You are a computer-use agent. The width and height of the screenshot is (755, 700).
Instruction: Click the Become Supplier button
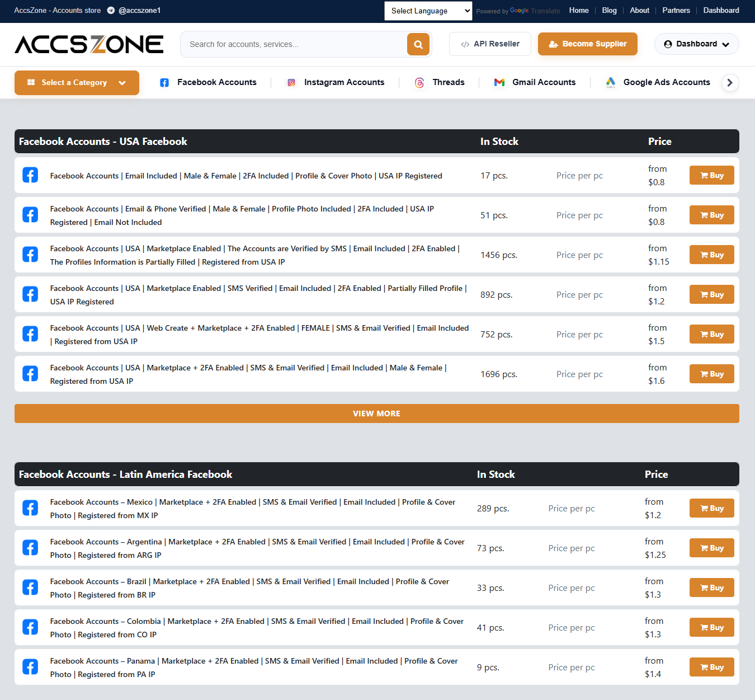tap(588, 44)
